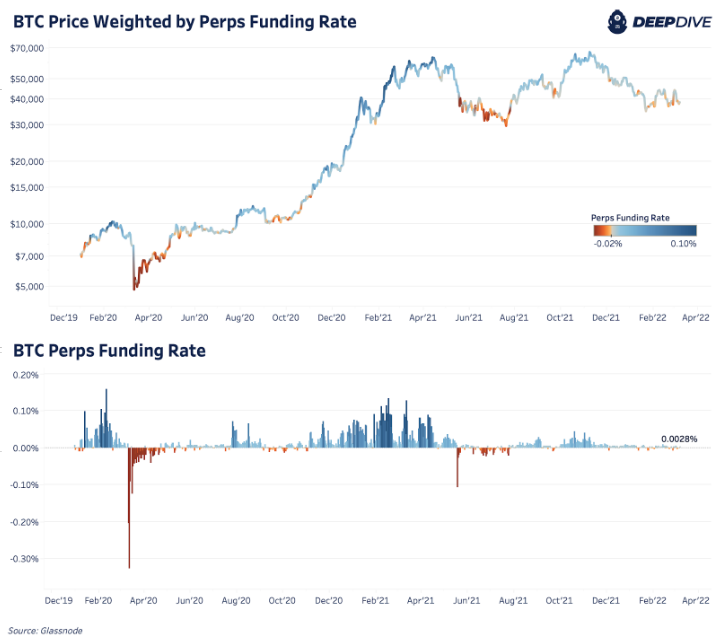
Task: Click the Oct'20 label on the bottom chart axis
Action: click(284, 601)
